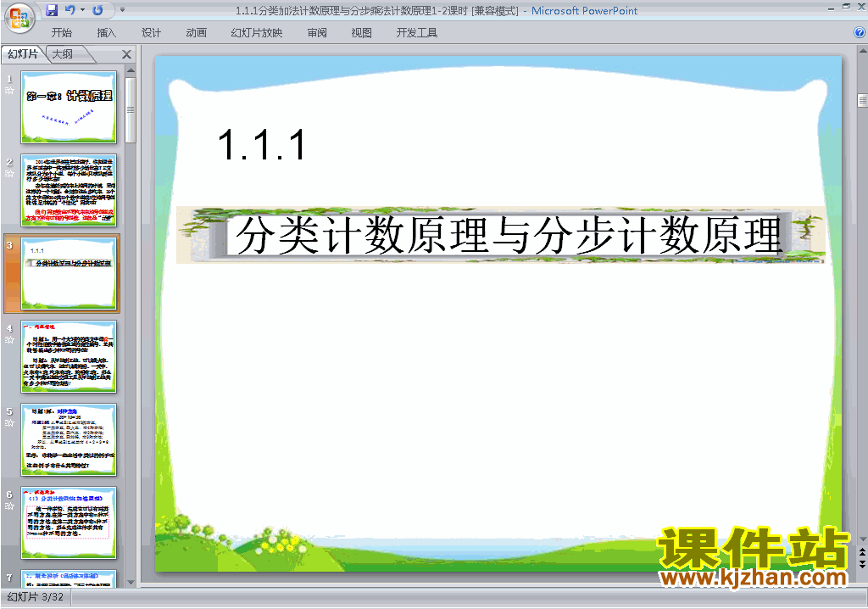Open the 开发工具 ribbon tab
The height and width of the screenshot is (609, 868).
[x=416, y=33]
